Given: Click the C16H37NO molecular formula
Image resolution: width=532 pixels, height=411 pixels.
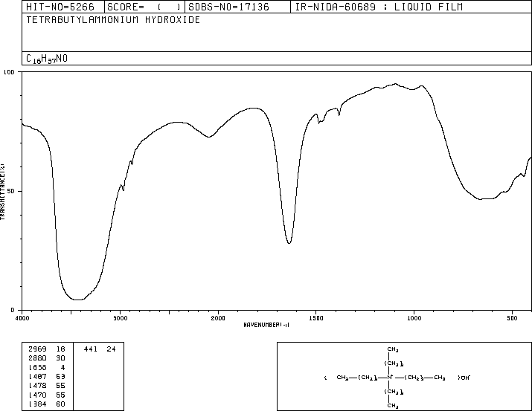Looking at the screenshot, I should (x=47, y=59).
